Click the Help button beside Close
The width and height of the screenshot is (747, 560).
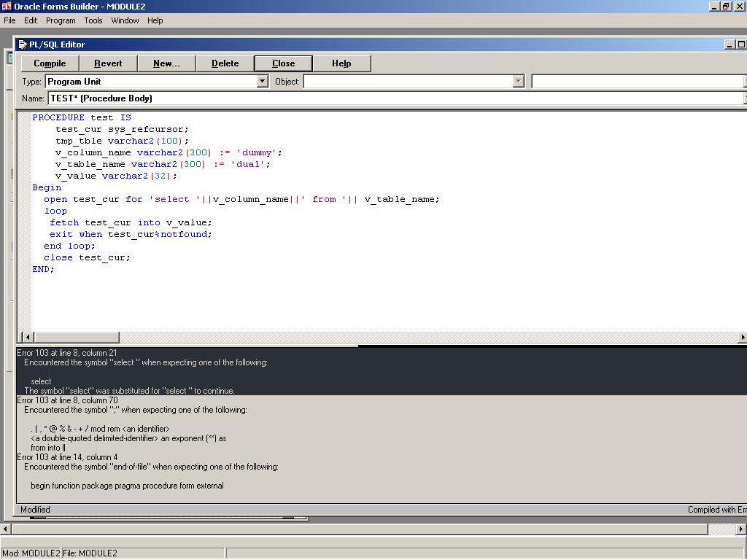point(341,63)
